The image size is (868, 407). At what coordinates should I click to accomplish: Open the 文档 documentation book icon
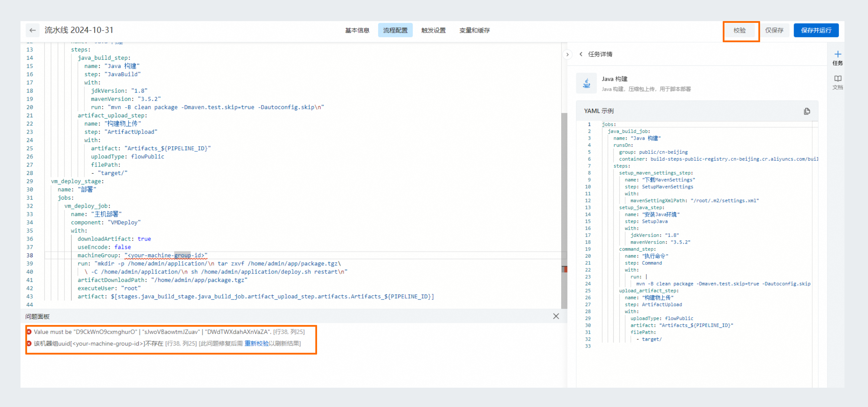click(838, 82)
